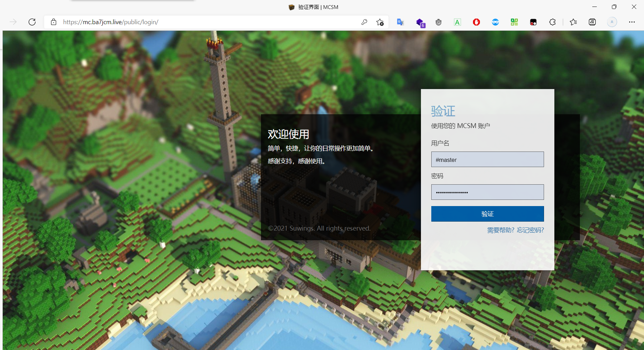This screenshot has height=350, width=644.
Task: Open the math solver toolbar icon
Action: [x=592, y=22]
